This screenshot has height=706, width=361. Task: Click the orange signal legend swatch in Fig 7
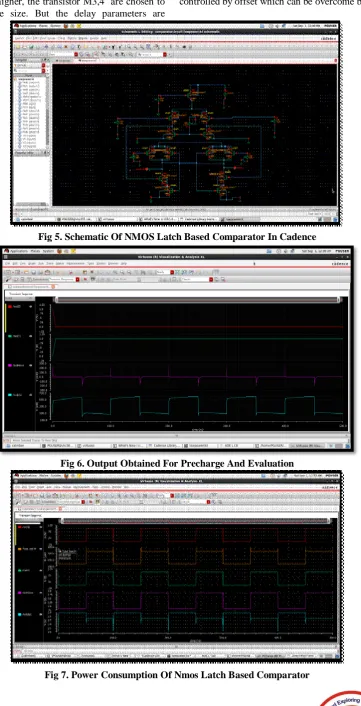coord(20,549)
